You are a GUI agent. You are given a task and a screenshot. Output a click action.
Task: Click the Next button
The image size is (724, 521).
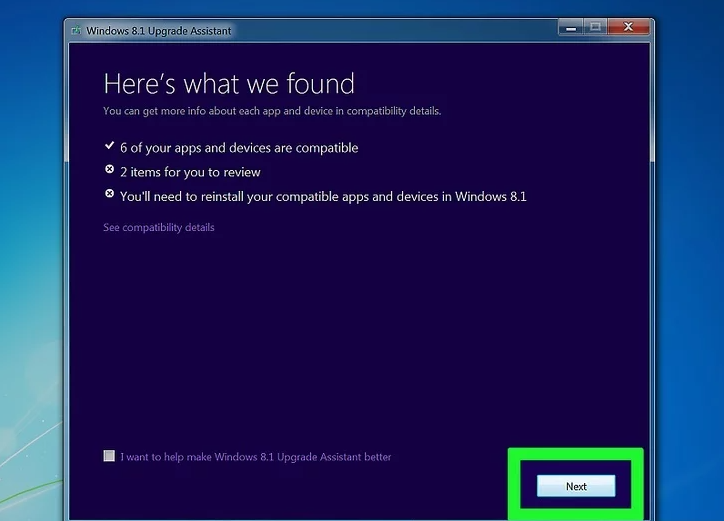pyautogui.click(x=576, y=486)
